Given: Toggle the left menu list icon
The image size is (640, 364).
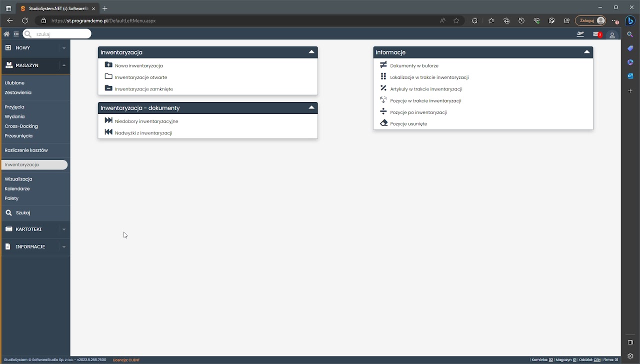Looking at the screenshot, I should (x=16, y=34).
